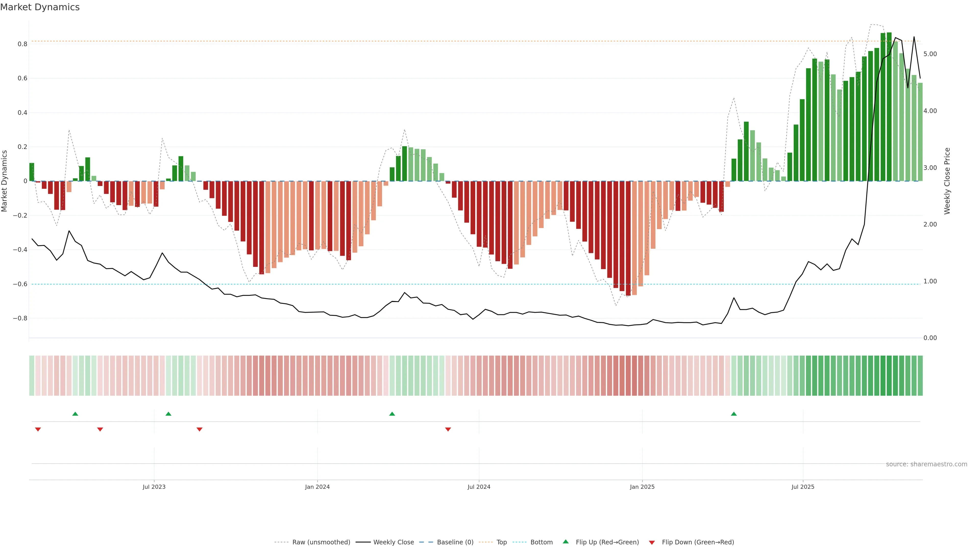Image resolution: width=980 pixels, height=551 pixels.
Task: Click the second red flip-down marker
Action: [100, 429]
